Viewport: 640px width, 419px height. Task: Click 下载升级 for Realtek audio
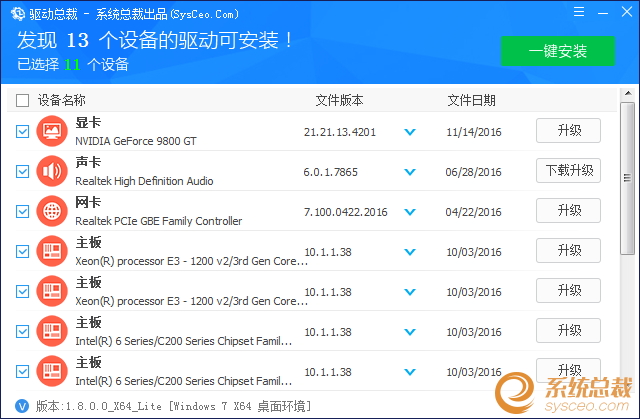(x=568, y=171)
